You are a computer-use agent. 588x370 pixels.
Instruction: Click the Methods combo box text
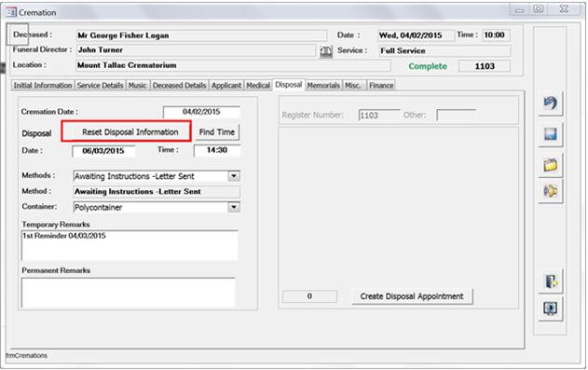tap(150, 176)
